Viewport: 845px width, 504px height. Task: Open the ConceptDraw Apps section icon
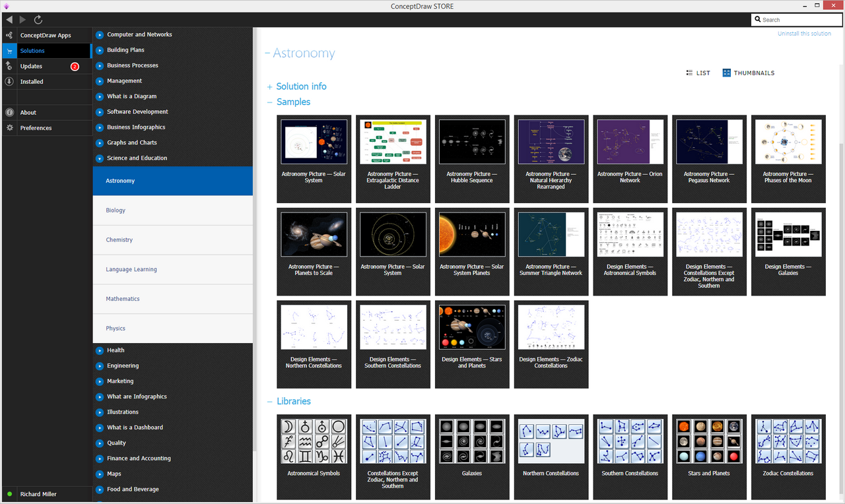(x=9, y=35)
